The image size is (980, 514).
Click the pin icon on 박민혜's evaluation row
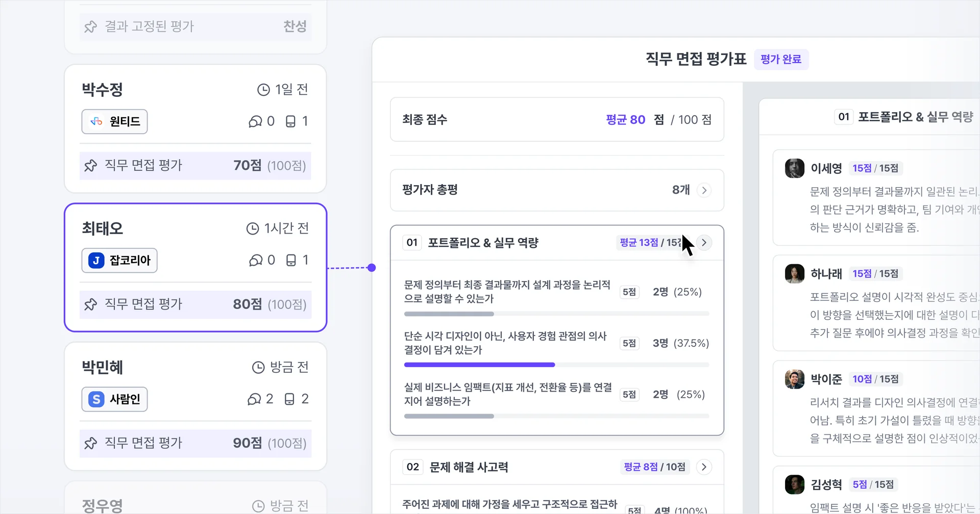point(91,443)
